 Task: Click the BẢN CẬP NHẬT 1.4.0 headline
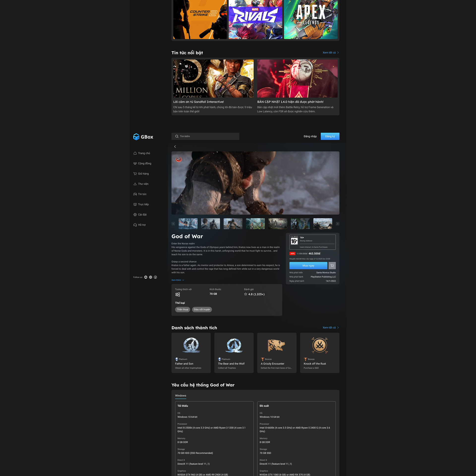point(290,102)
